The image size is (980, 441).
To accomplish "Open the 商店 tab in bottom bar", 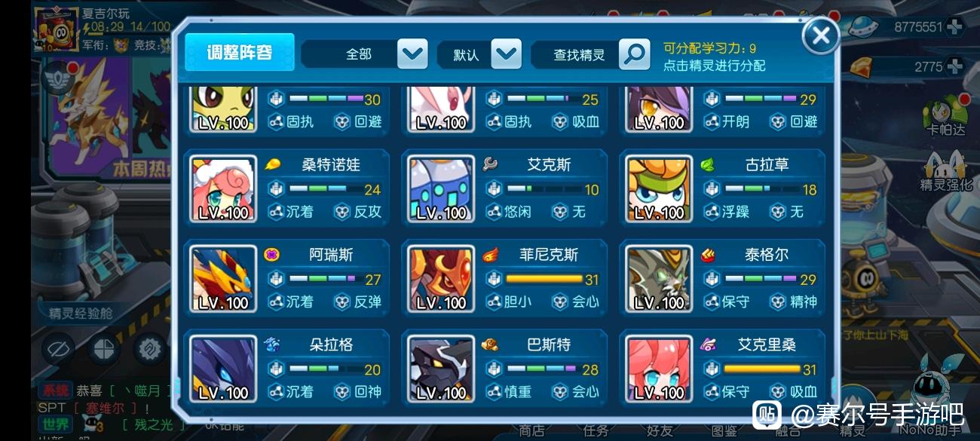I will click(x=531, y=430).
